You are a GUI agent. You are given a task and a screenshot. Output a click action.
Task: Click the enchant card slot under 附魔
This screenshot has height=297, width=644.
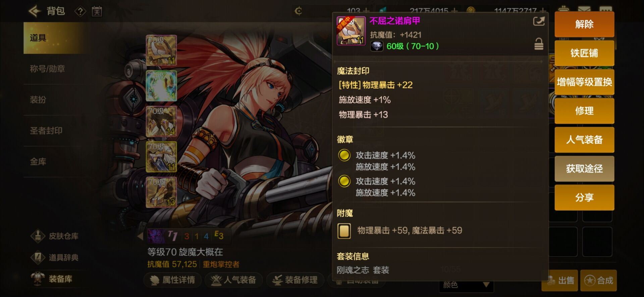[344, 231]
